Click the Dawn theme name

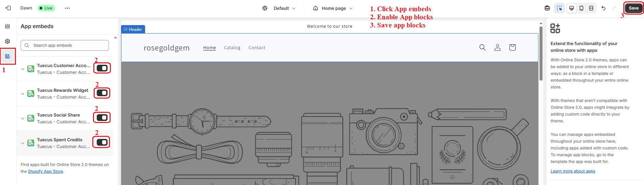(x=26, y=8)
